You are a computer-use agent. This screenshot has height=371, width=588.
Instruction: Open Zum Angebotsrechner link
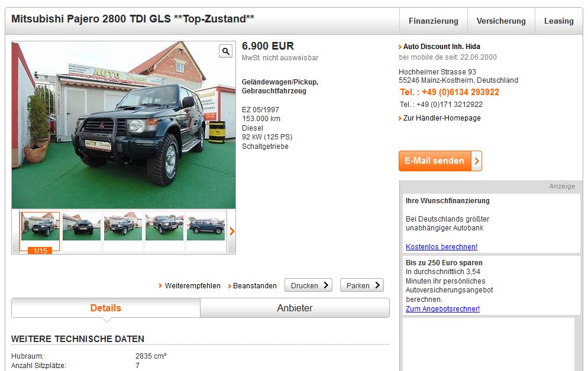coord(442,309)
